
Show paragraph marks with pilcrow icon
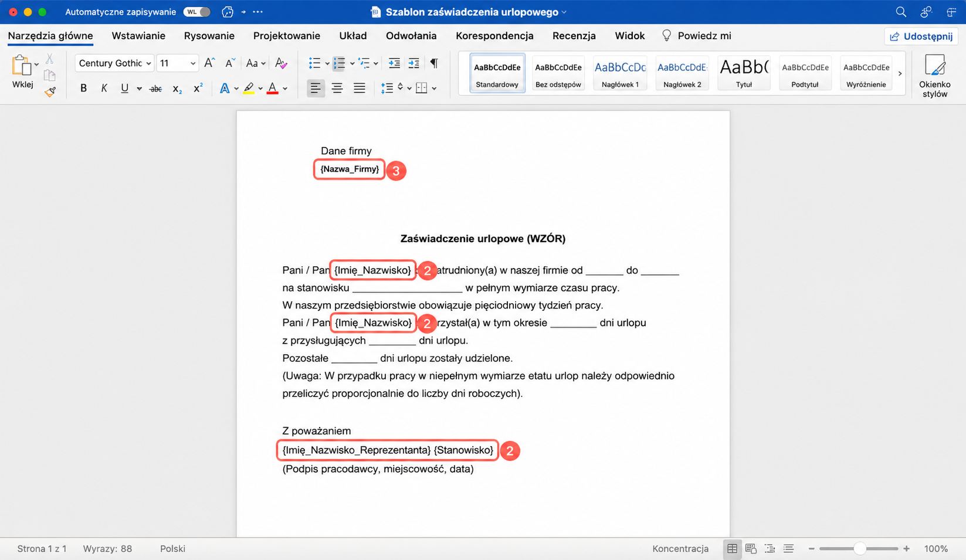434,63
